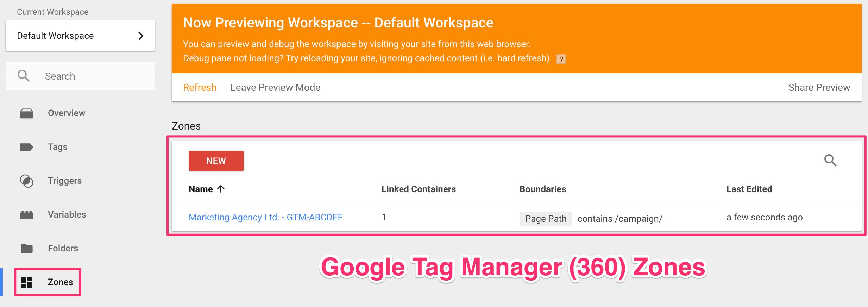The height and width of the screenshot is (307, 868).
Task: Click Share Preview link
Action: (819, 88)
